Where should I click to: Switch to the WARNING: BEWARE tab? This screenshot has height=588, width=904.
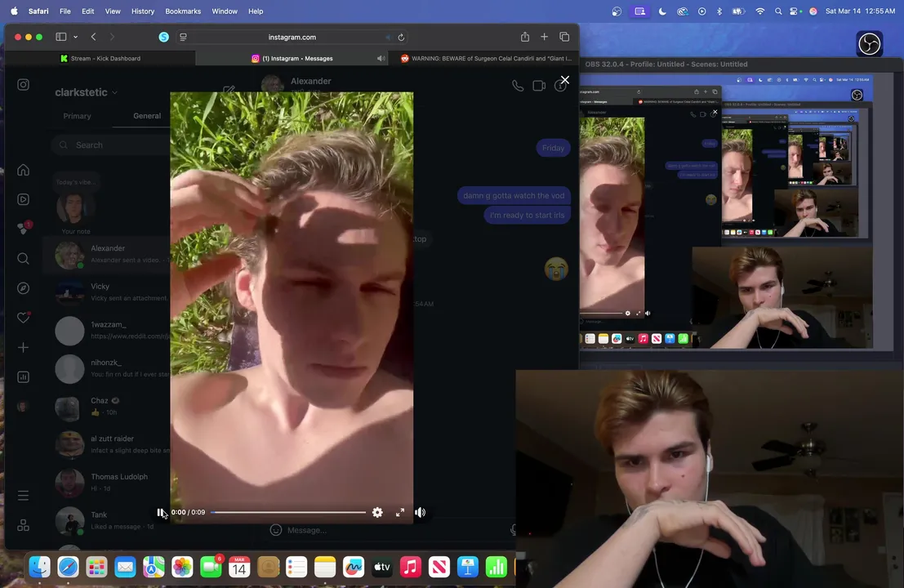tap(486, 58)
